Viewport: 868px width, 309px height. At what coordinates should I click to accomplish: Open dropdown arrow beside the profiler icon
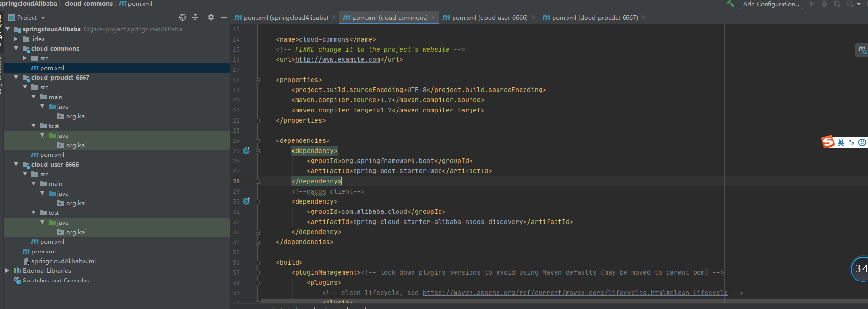pyautogui.click(x=859, y=4)
